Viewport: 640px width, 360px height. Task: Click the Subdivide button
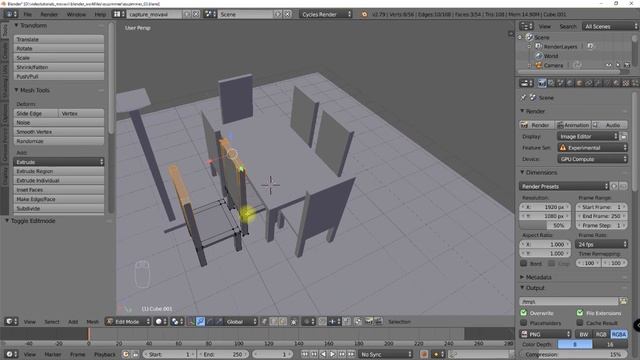(59, 209)
